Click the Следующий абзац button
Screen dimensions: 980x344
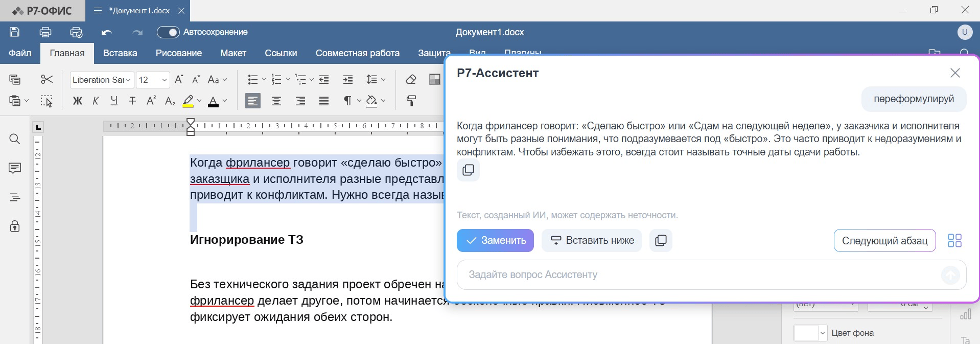click(x=884, y=240)
